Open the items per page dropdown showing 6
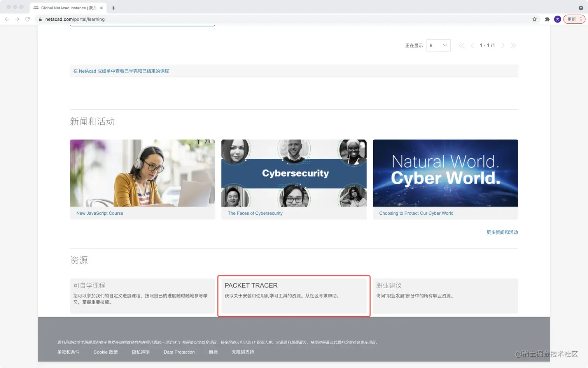The image size is (588, 368). coord(438,46)
